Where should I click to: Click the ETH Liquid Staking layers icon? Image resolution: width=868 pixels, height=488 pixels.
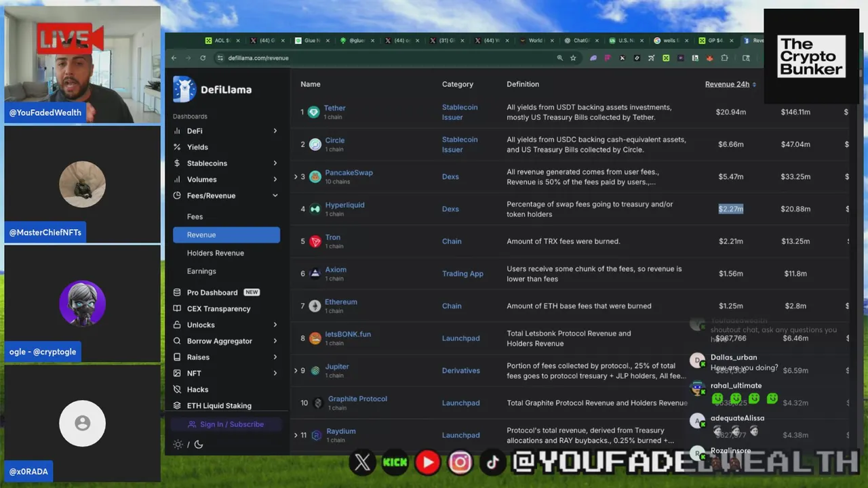(x=177, y=405)
